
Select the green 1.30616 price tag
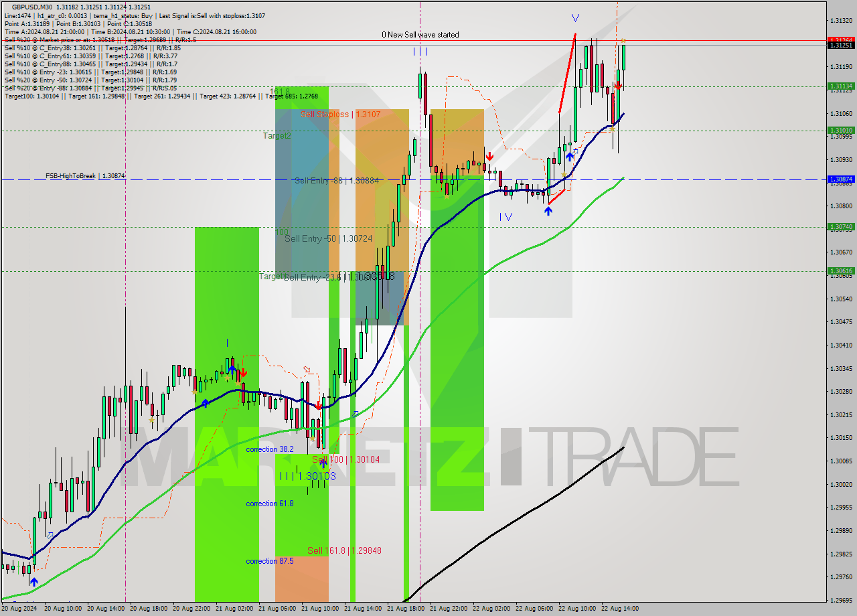pos(841,271)
